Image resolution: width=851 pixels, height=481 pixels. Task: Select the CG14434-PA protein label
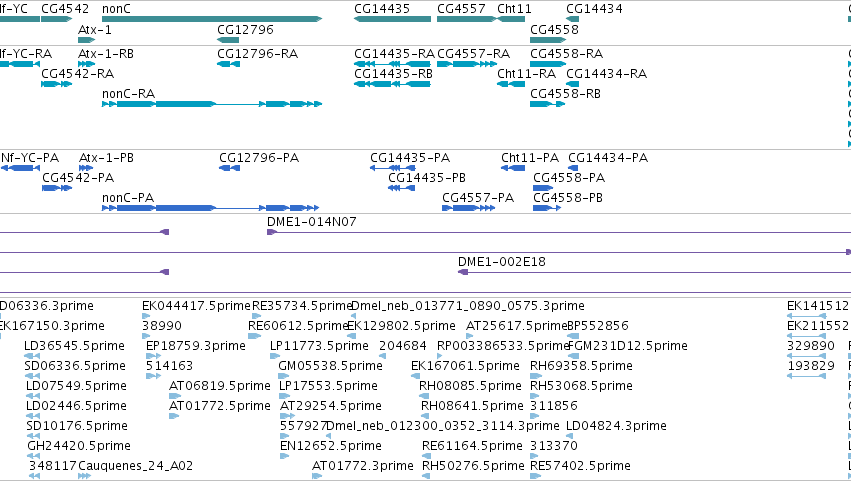tap(608, 158)
